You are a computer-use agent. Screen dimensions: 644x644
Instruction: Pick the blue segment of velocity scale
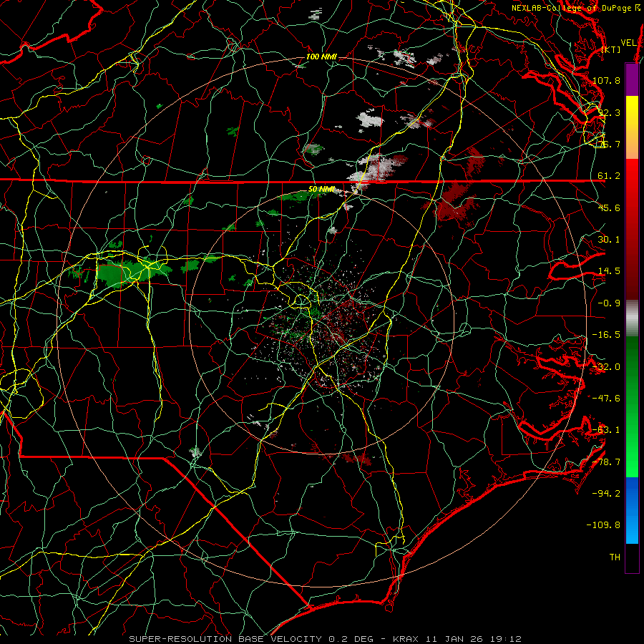[632, 510]
